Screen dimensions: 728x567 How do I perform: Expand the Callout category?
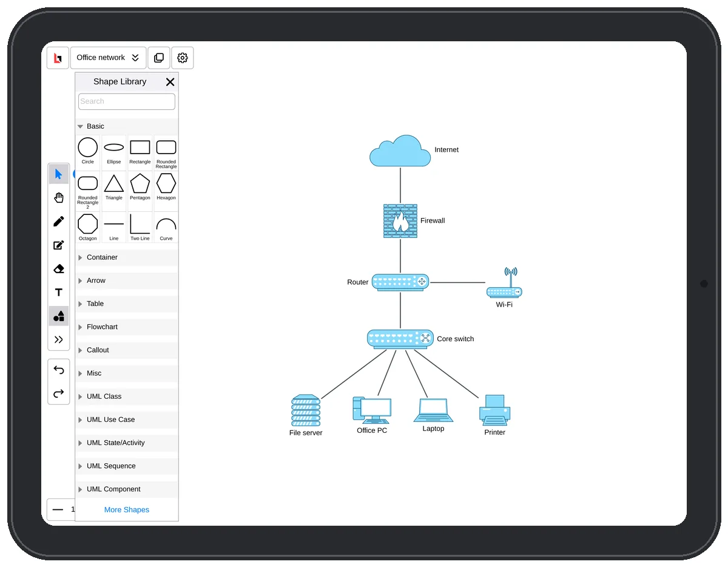point(127,350)
